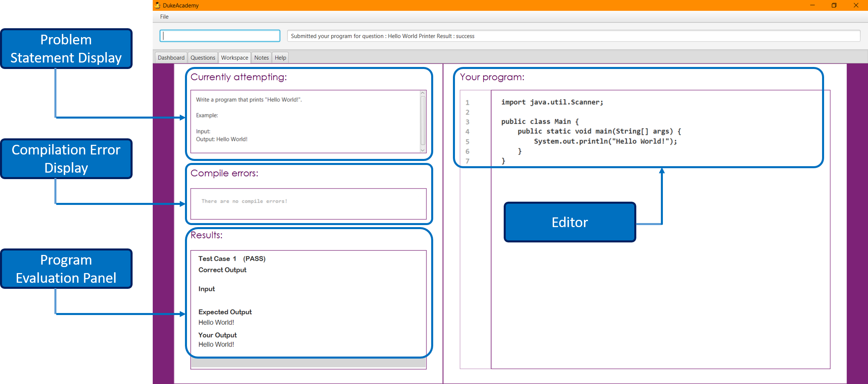Click the DukeAcademy app icon in title bar
Viewport: 868px width, 384px height.
pos(158,5)
